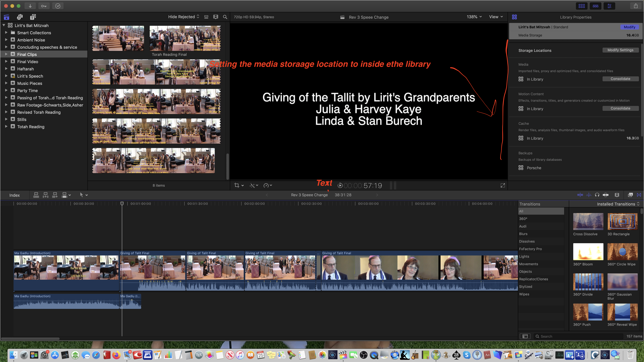Viewport: 644px width, 362px height.
Task: Open the Hide Rejected filter dropdown
Action: click(183, 17)
